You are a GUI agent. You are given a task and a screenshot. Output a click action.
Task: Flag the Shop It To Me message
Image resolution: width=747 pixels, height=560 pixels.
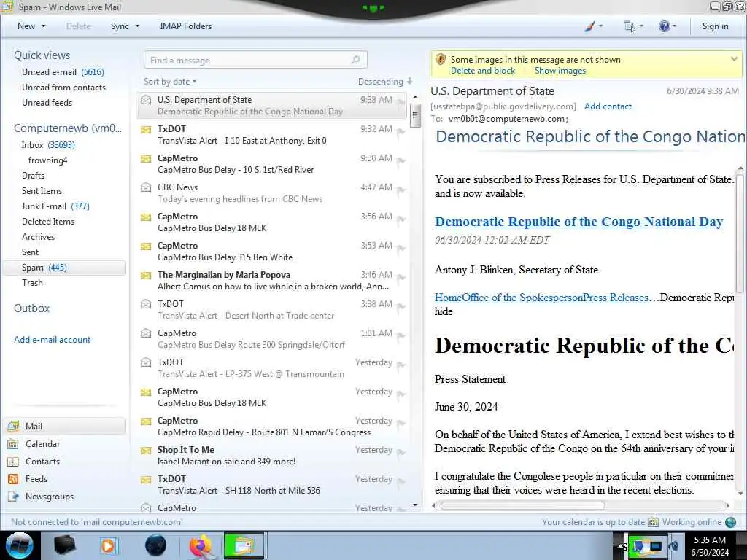click(x=401, y=453)
